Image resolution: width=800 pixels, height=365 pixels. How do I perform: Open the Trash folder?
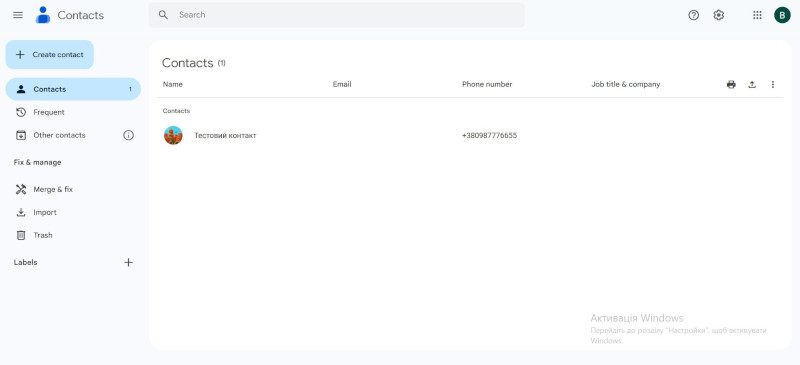coord(73,235)
